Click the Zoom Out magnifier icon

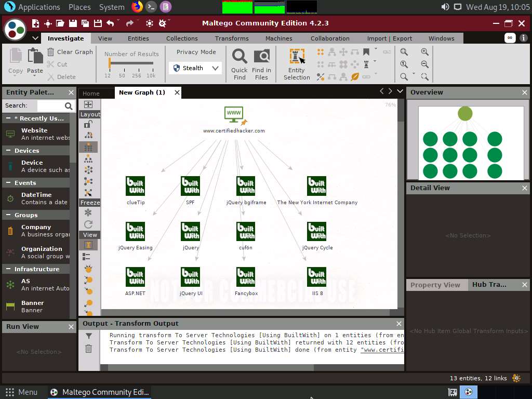(x=424, y=64)
